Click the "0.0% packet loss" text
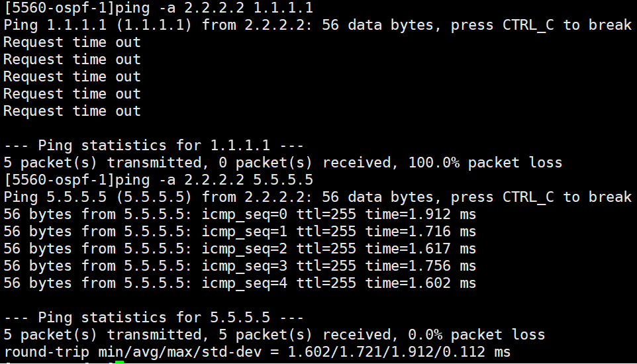The height and width of the screenshot is (364, 637). 477,335
